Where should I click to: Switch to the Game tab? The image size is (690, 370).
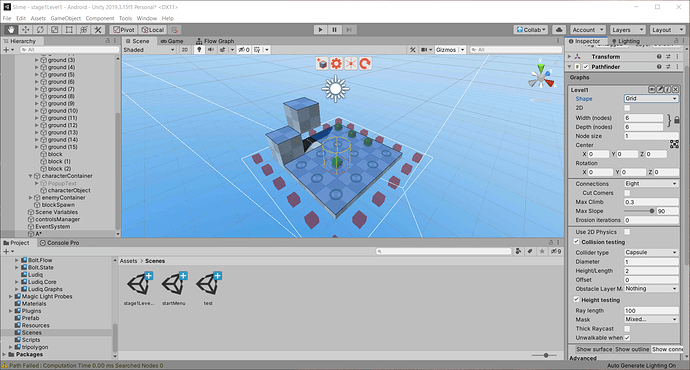pyautogui.click(x=172, y=41)
